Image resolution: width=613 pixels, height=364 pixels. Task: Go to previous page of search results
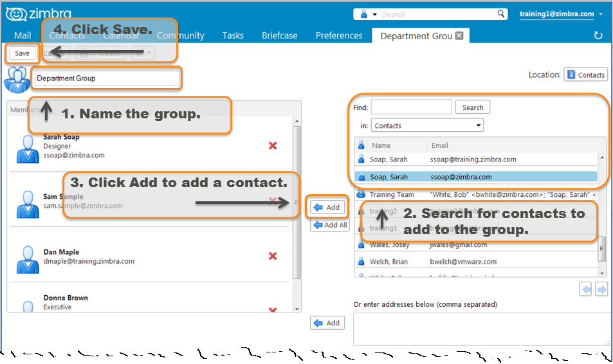click(585, 289)
